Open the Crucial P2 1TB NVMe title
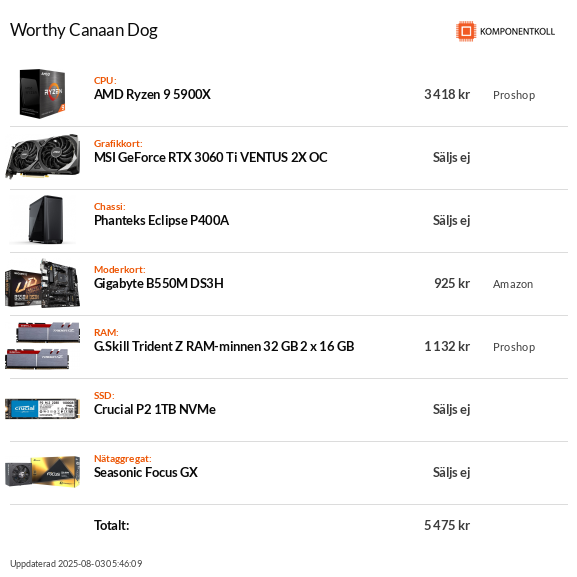Viewport: 577px width, 577px height. pos(155,409)
